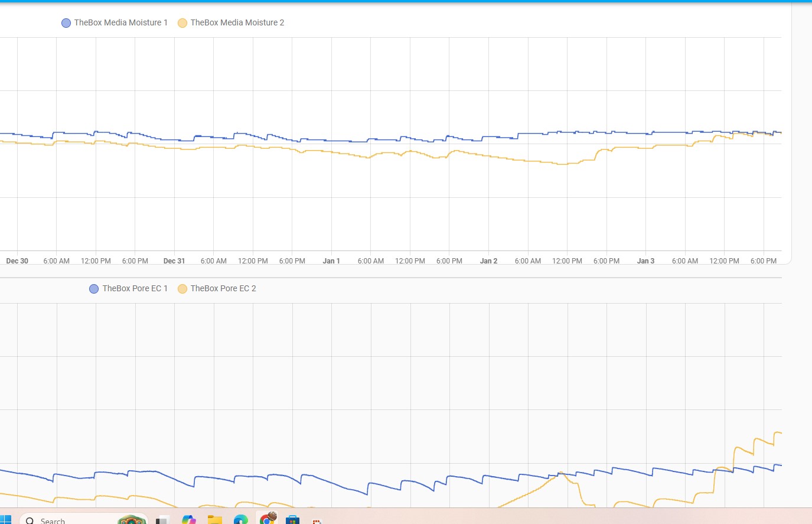Image resolution: width=812 pixels, height=524 pixels.
Task: Click the 12:00 PM label after Dec 30
Action: (x=96, y=261)
